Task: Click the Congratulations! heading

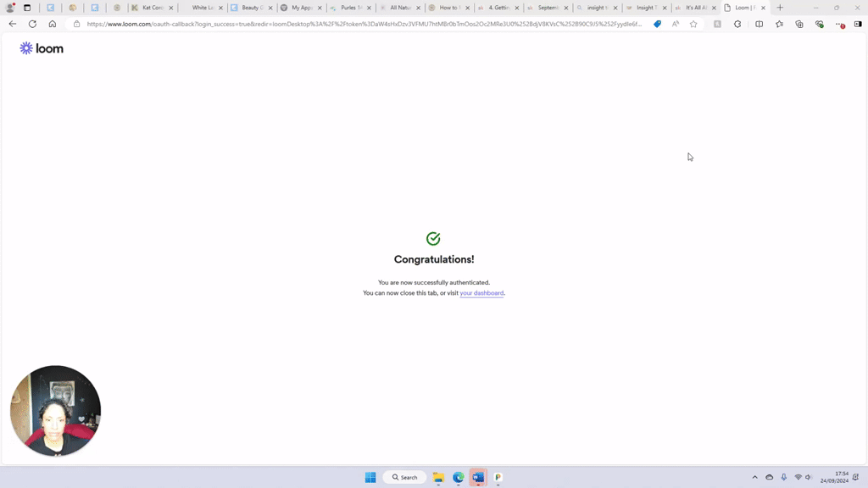Action: click(434, 259)
